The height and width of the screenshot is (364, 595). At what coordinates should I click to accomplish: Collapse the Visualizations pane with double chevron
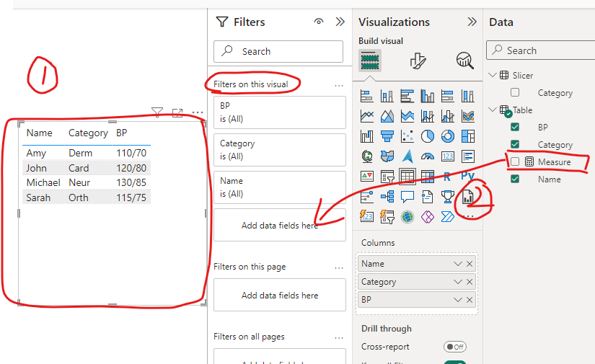tap(472, 22)
